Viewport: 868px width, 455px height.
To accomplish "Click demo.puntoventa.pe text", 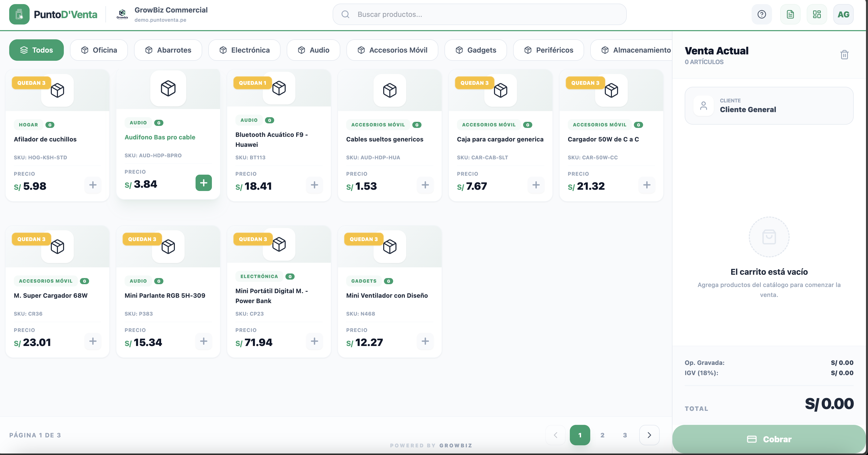I will (x=160, y=20).
